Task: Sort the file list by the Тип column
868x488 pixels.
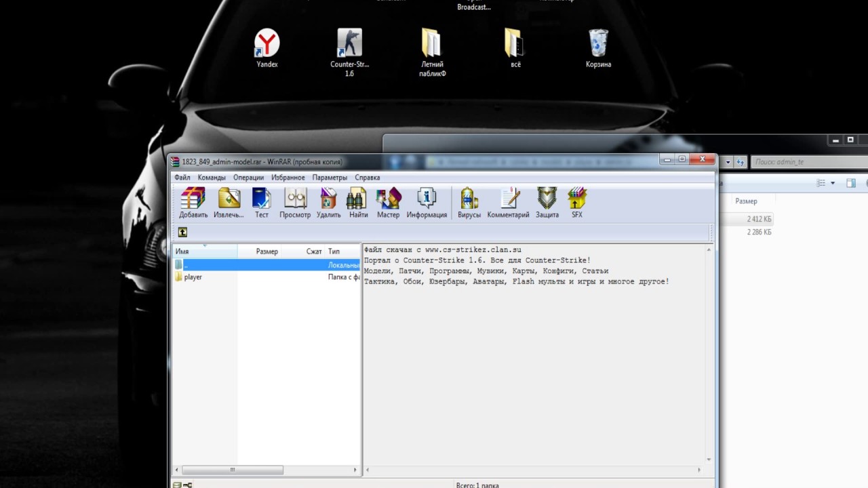Action: 342,251
